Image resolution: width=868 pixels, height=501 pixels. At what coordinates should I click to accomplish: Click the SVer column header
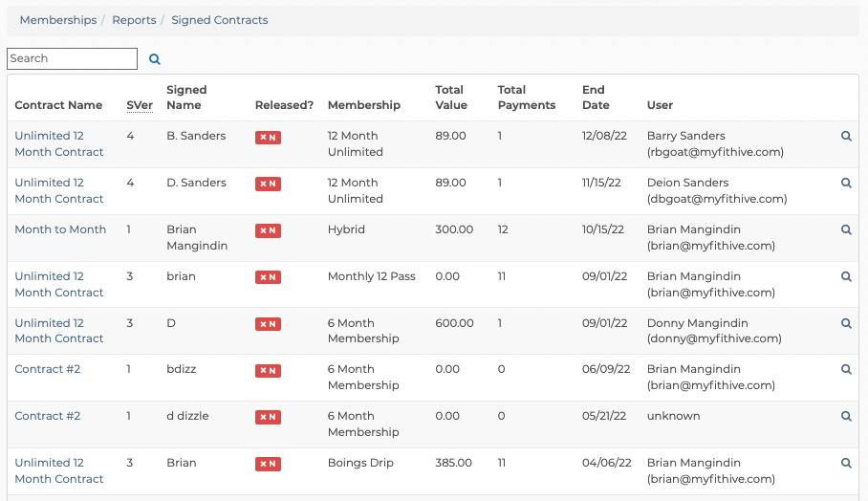click(140, 105)
